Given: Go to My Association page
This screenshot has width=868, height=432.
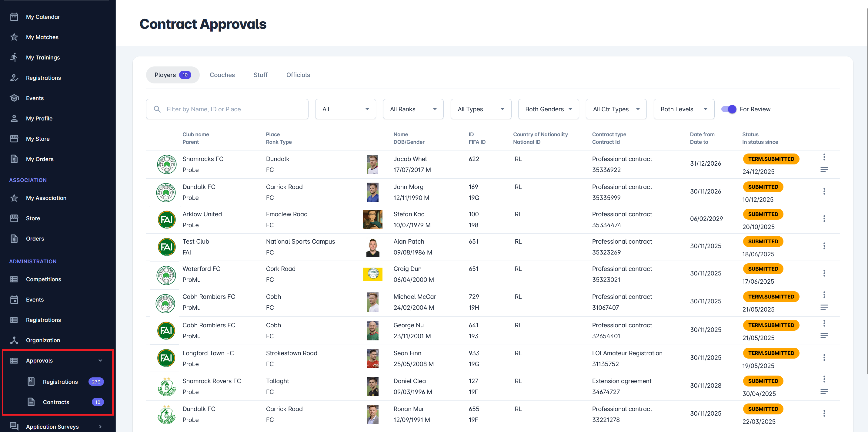Looking at the screenshot, I should tap(46, 198).
